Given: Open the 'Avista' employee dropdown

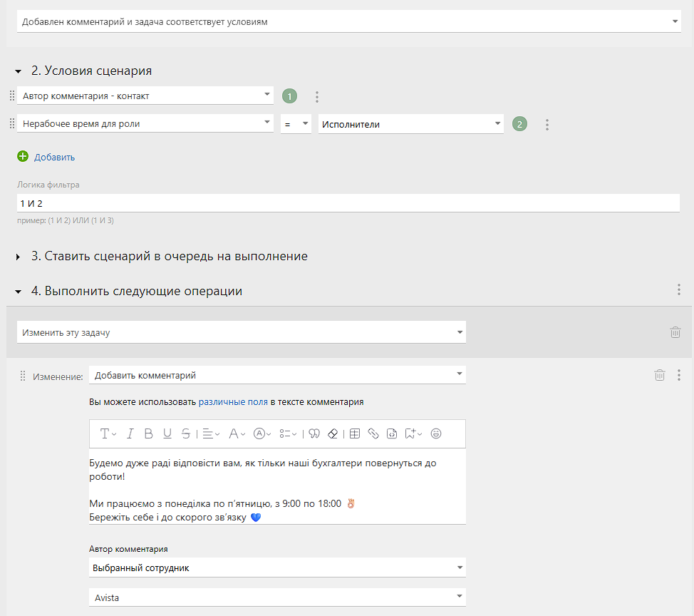Looking at the screenshot, I should [x=277, y=597].
